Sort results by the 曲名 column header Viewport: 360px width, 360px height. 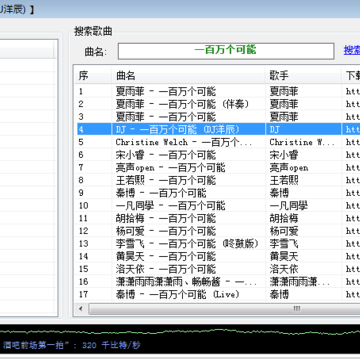[x=188, y=76]
